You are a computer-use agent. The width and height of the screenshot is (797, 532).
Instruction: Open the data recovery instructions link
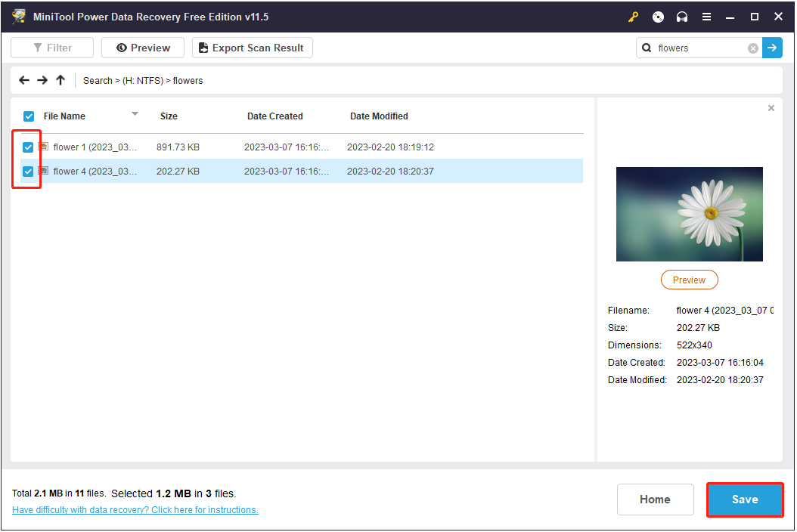tap(135, 509)
